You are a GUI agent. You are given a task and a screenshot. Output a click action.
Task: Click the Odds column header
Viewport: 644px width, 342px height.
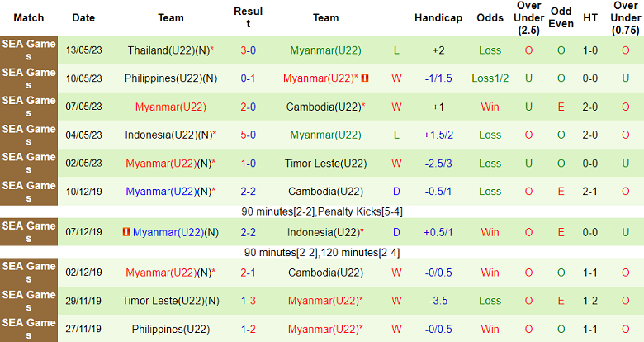[490, 17]
